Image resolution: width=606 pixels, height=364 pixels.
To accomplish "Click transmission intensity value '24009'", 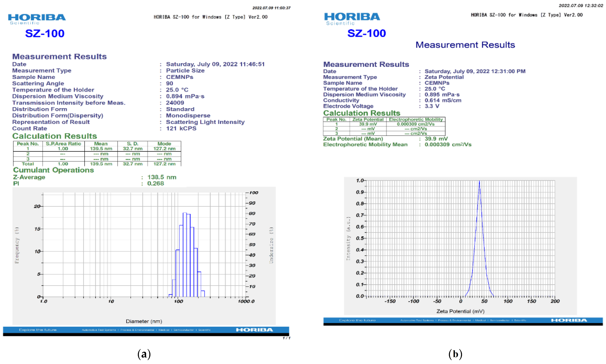I will (x=175, y=103).
